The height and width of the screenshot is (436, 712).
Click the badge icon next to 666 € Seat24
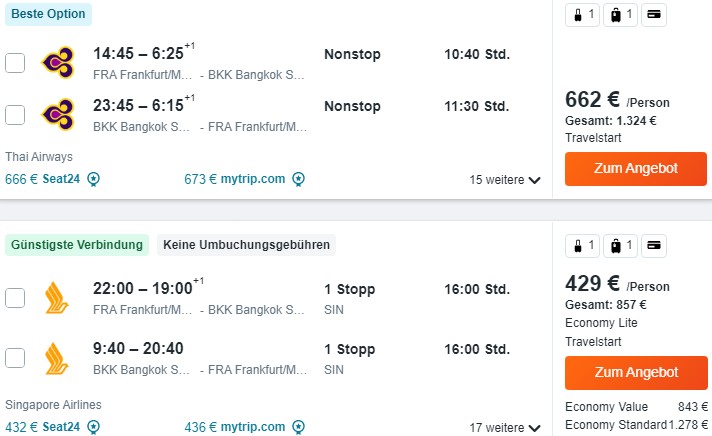tap(94, 179)
